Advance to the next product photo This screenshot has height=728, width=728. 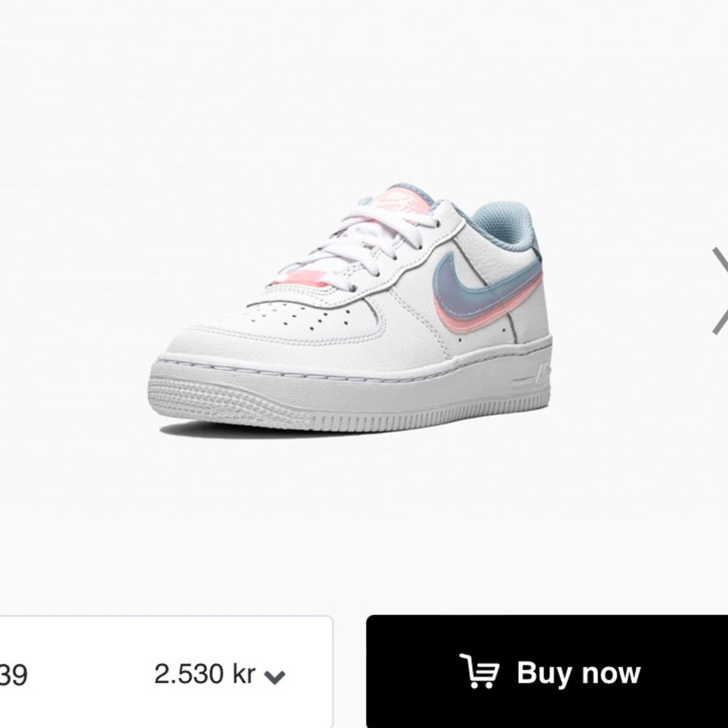coord(718,291)
